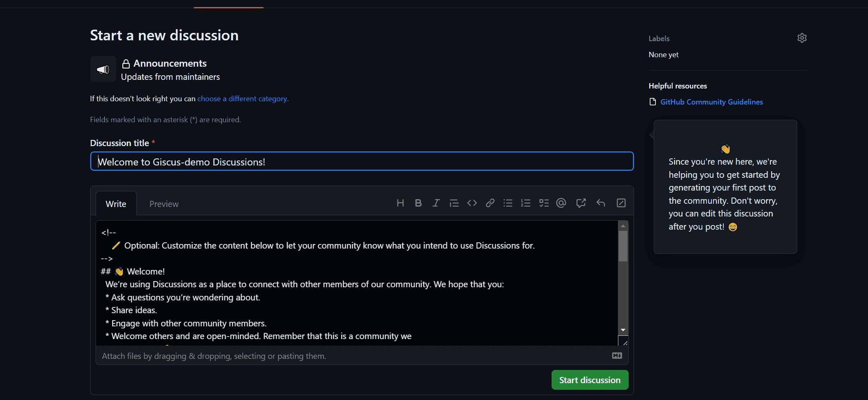Image resolution: width=868 pixels, height=400 pixels.
Task: Click the Start discussion button
Action: [x=590, y=380]
